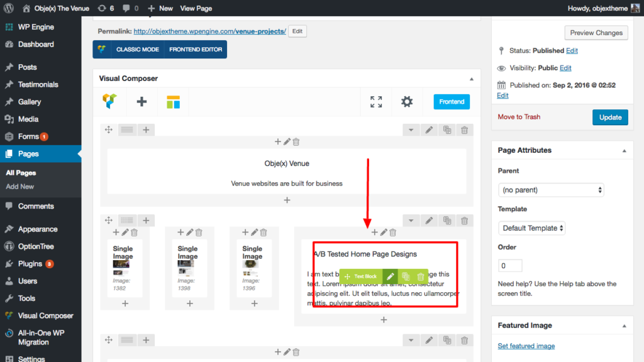This screenshot has height=362, width=644.
Task: Edit the publish Status
Action: [572, 50]
